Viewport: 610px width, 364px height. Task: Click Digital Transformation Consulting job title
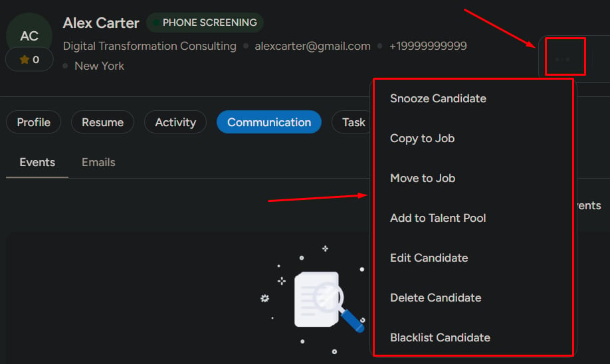(150, 46)
